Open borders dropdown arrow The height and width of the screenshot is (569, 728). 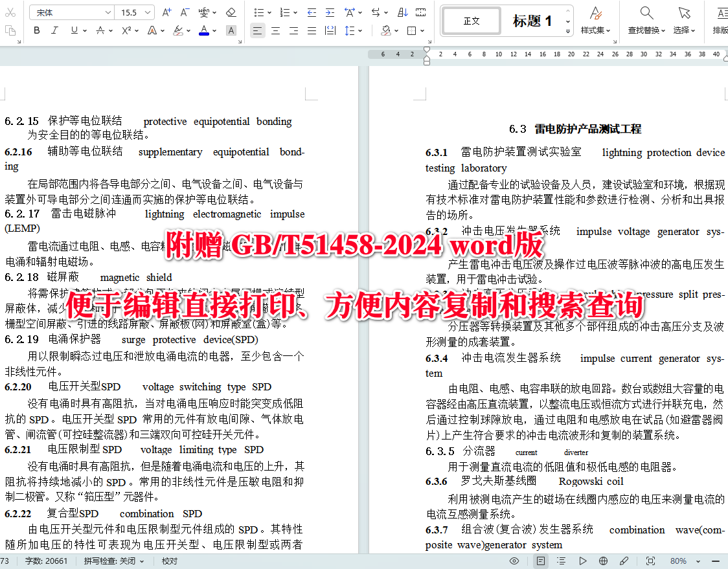(422, 30)
